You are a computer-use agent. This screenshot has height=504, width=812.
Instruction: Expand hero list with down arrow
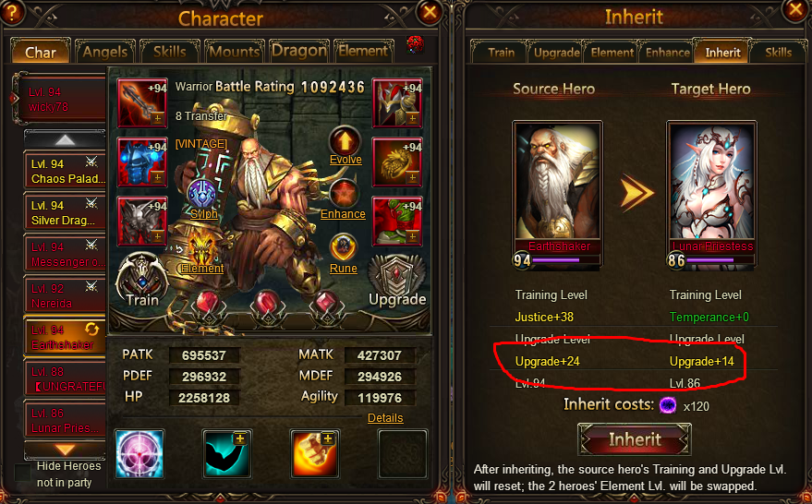pyautogui.click(x=65, y=450)
